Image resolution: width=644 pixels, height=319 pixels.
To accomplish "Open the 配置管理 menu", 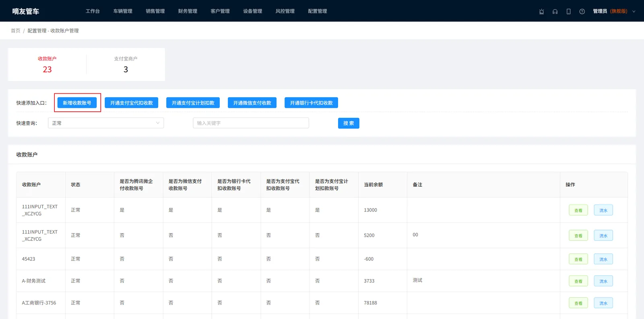I will click(x=318, y=11).
